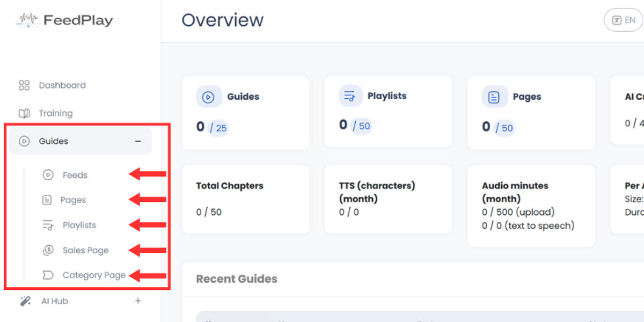Click the Sales Page coin icon
This screenshot has width=644, height=322.
(x=48, y=250)
